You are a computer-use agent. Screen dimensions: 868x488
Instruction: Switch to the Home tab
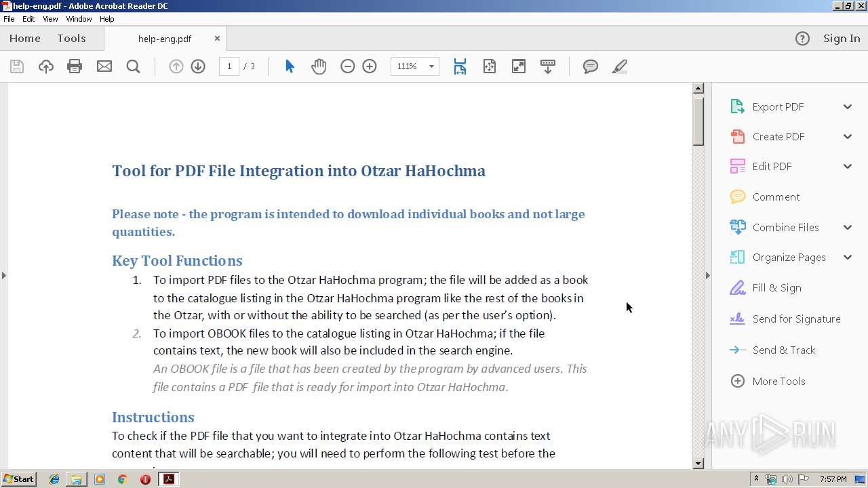pyautogui.click(x=25, y=39)
